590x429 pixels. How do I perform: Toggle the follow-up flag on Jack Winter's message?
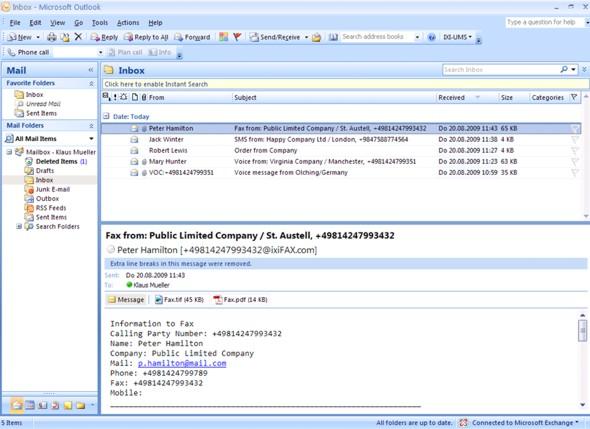[575, 140]
